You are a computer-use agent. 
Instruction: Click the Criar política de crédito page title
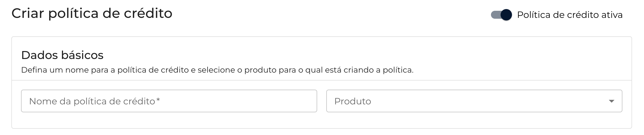[x=92, y=13]
